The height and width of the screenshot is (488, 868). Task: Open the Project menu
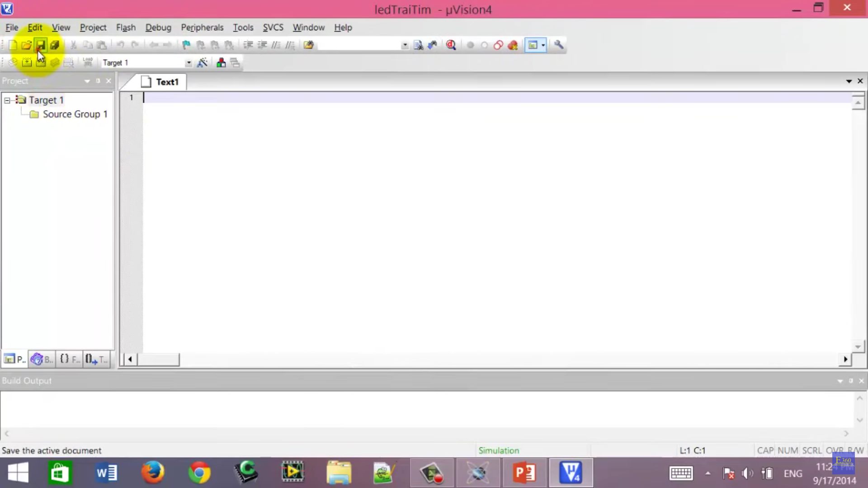(x=93, y=28)
